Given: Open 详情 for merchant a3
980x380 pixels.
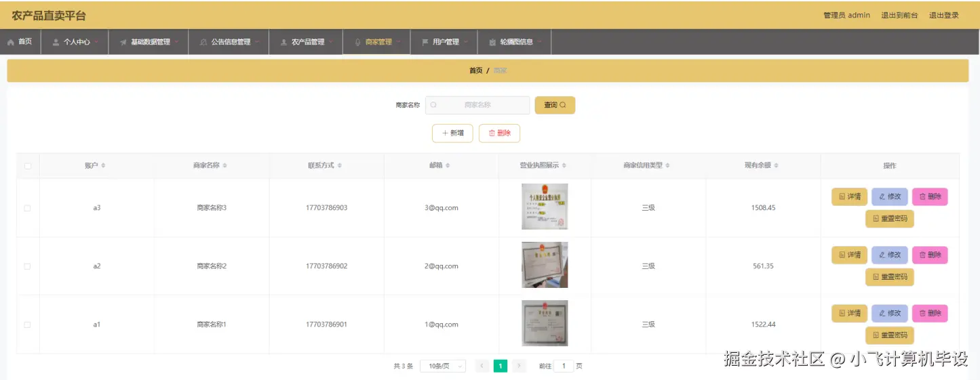Looking at the screenshot, I should point(849,196).
